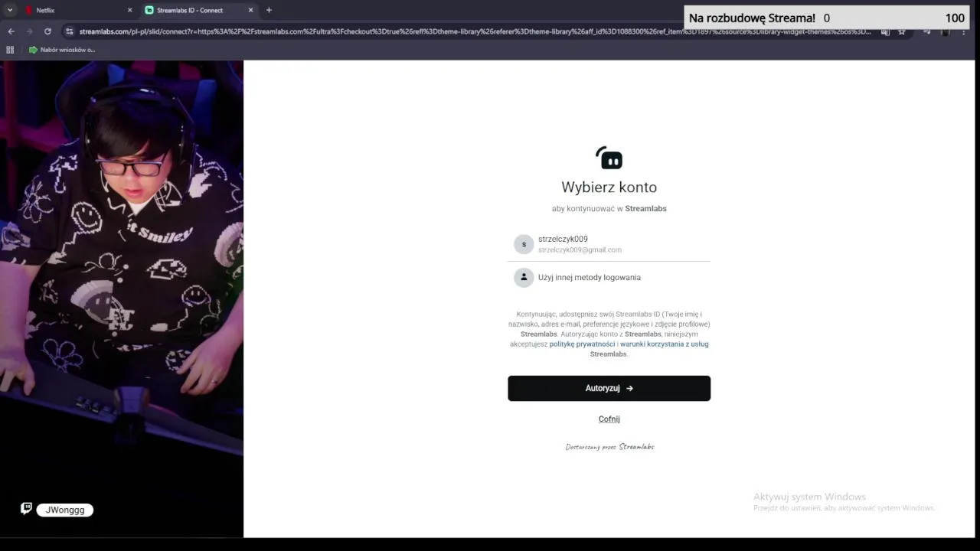The image size is (980, 551).
Task: Close the Netflix tab
Action: click(x=129, y=10)
